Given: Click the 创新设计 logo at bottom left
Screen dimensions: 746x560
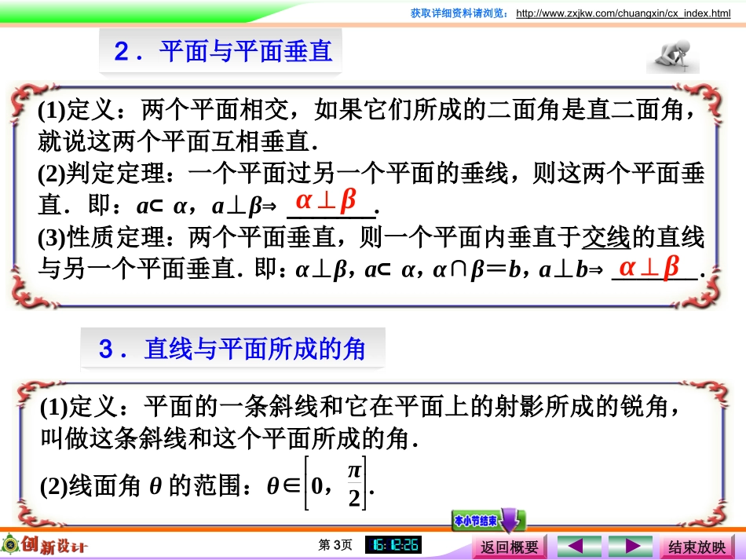Looking at the screenshot, I should tap(45, 545).
